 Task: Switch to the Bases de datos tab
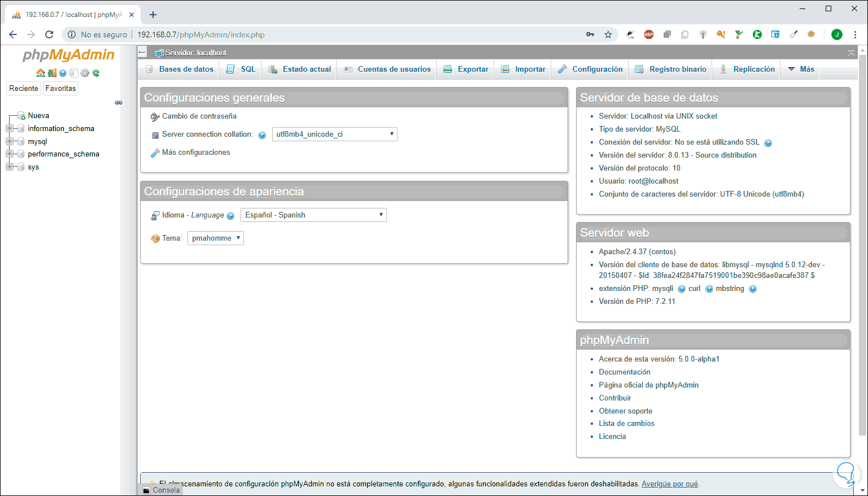[180, 69]
